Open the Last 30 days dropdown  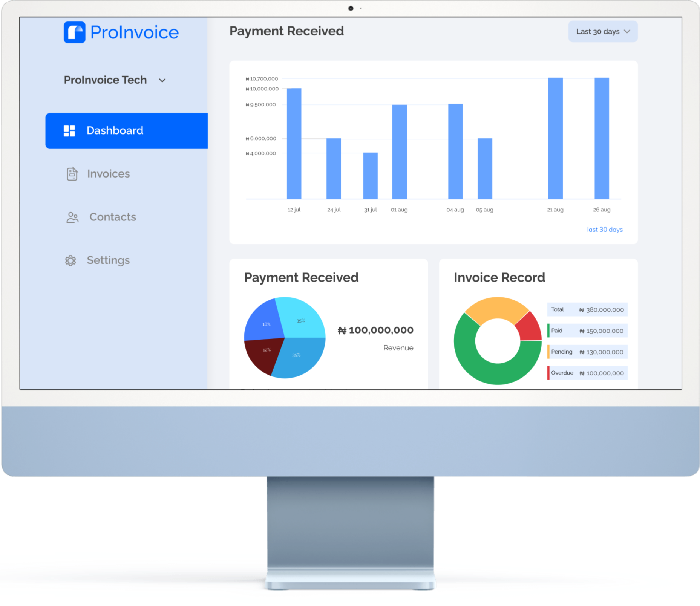pos(602,32)
